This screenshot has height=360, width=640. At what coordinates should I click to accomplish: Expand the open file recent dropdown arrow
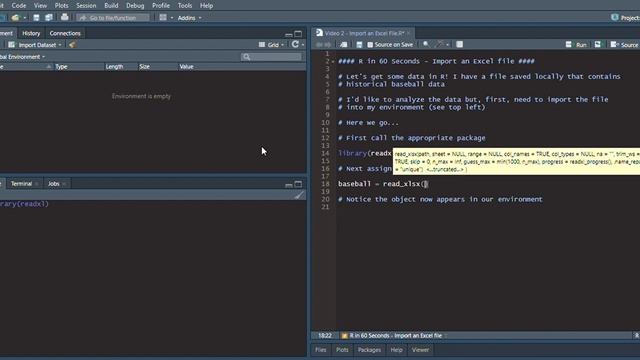24,18
